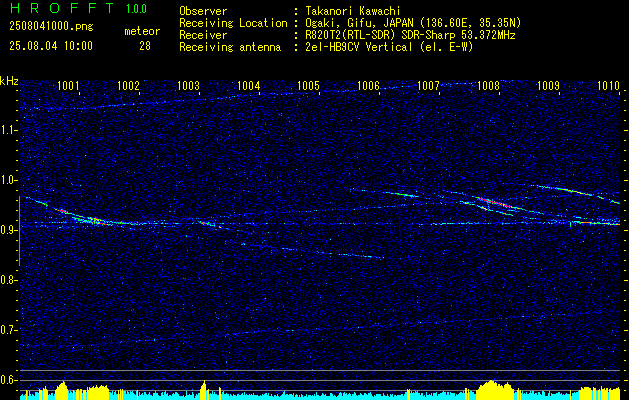Viewport: 629px width, 400px height.
Task: Click time marker 1001
Action: point(68,85)
